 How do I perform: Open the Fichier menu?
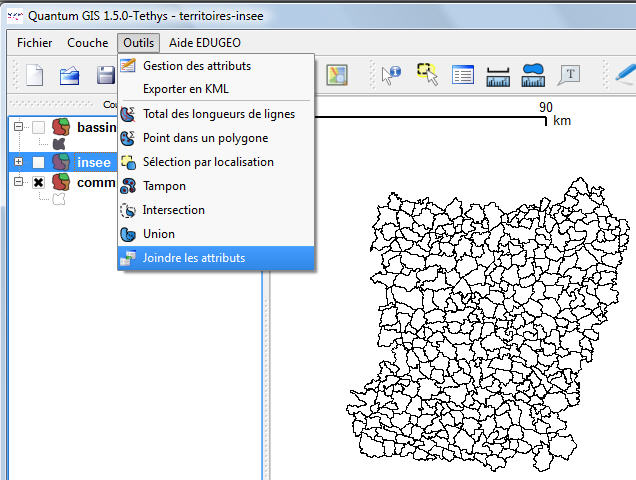(35, 43)
